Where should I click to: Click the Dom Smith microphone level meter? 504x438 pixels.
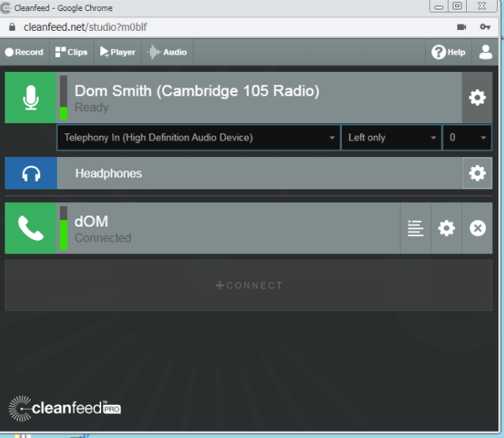(x=64, y=98)
